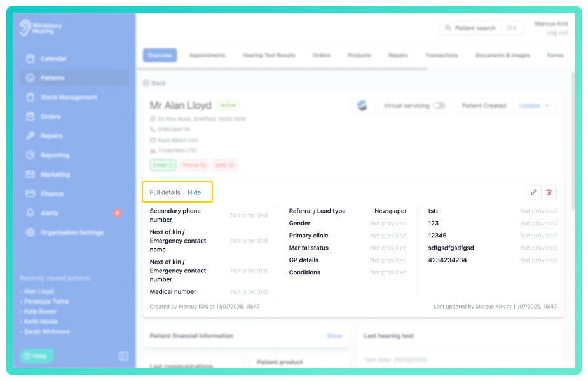
Task: Click Log out
Action: (557, 32)
